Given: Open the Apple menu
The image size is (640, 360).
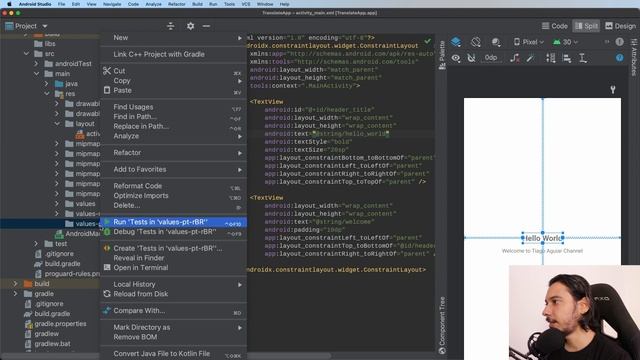Looking at the screenshot, I should click(9, 4).
